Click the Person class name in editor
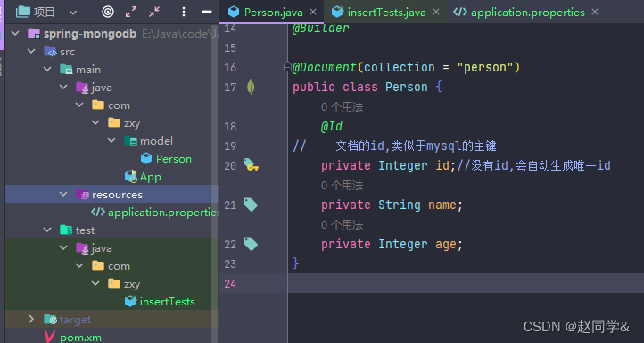Image resolution: width=644 pixels, height=343 pixels. click(406, 88)
